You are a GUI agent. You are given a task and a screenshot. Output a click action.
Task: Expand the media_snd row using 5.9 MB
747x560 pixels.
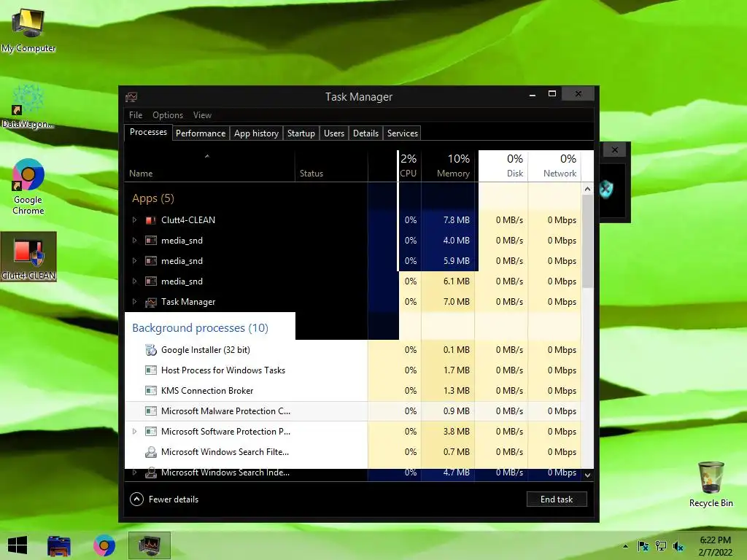pyautogui.click(x=134, y=261)
